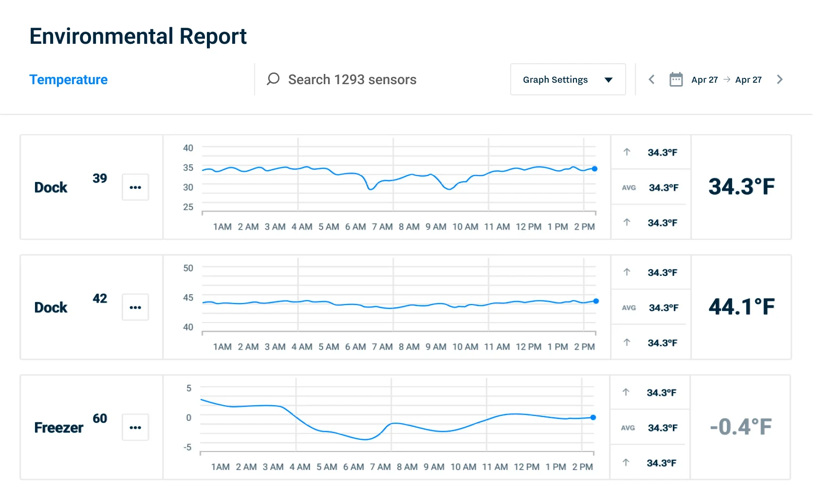Click Freezer 60 AVG stat value
The height and width of the screenshot is (504, 814).
pos(663,428)
